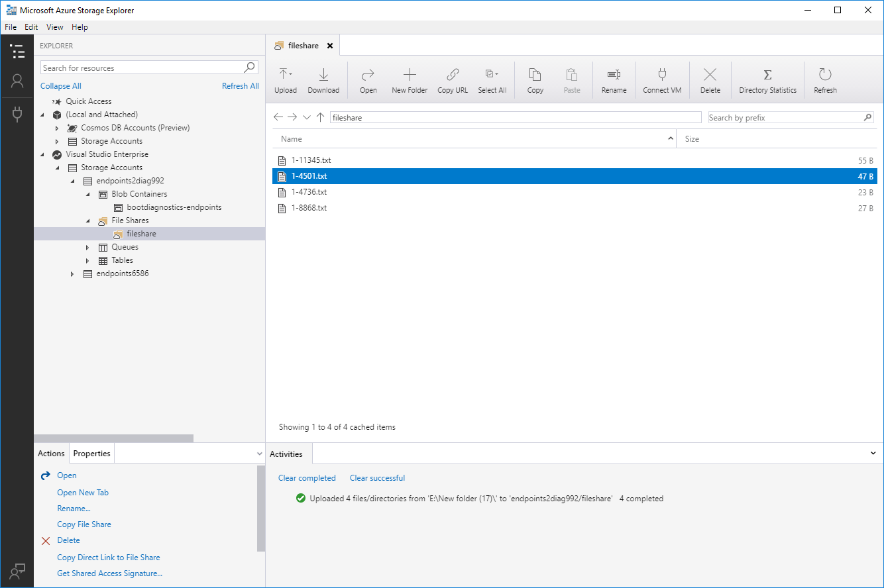This screenshot has width=884, height=588.
Task: Collapse the Activities panel with its chevron
Action: [x=873, y=454]
